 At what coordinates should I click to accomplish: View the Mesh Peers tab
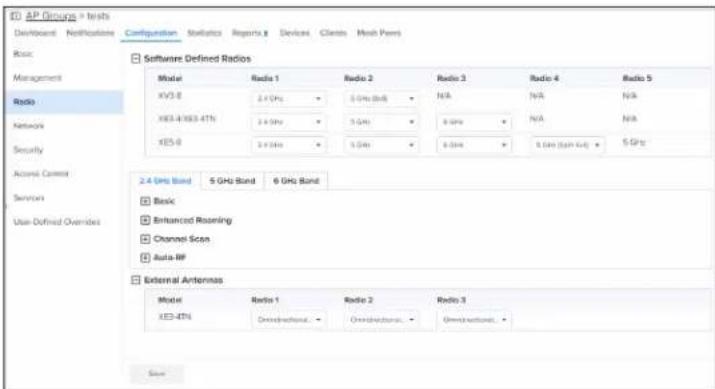[379, 33]
